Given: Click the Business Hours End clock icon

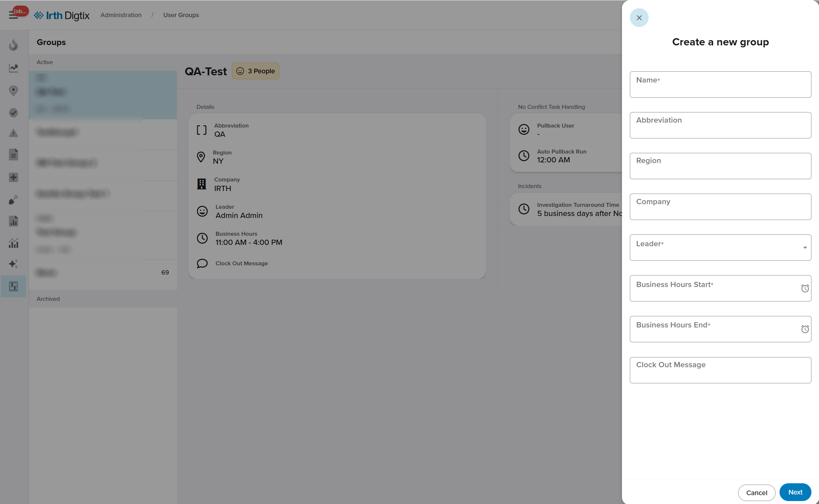Looking at the screenshot, I should coord(805,329).
